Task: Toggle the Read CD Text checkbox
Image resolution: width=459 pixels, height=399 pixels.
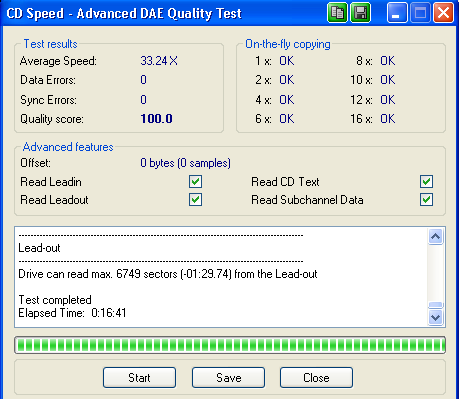Action: pos(426,182)
